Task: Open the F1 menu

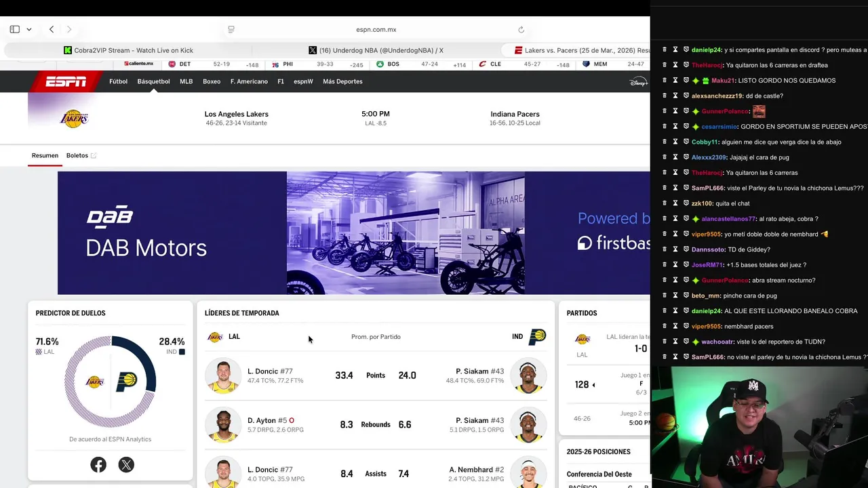Action: [281, 81]
